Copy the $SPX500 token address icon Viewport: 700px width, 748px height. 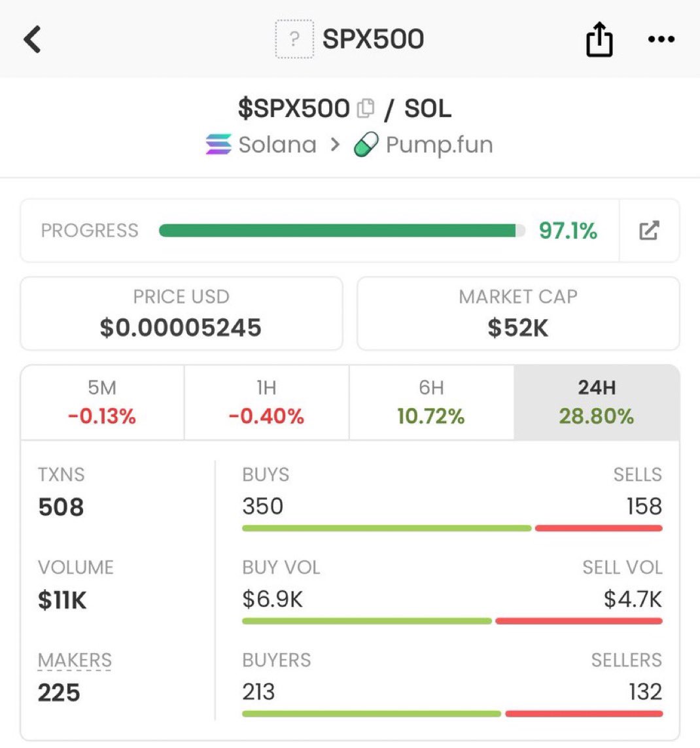366,109
